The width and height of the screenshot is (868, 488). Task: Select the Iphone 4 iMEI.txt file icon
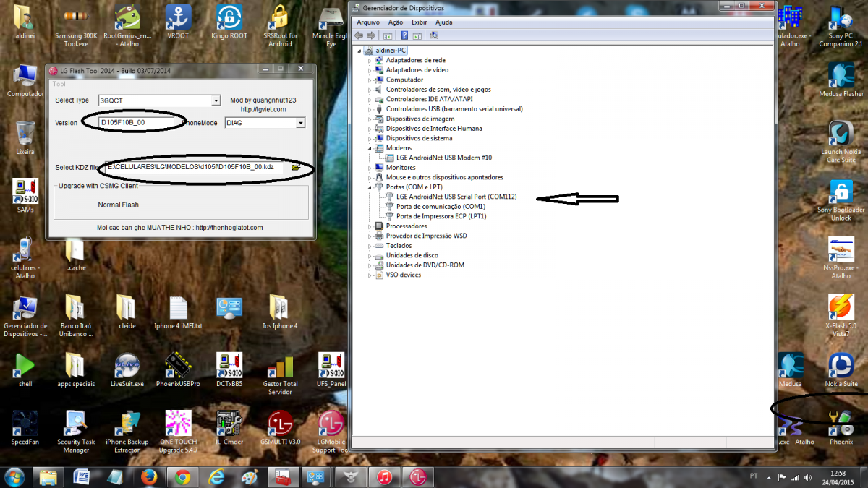coord(178,312)
